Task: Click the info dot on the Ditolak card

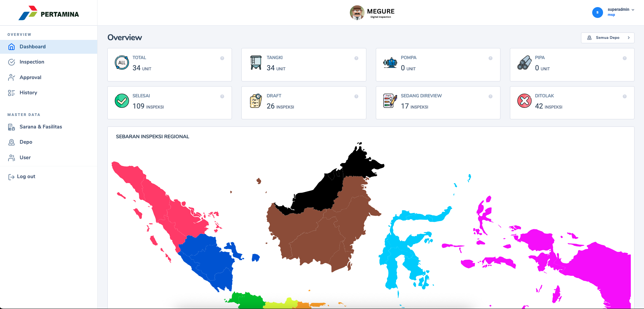Action: [x=625, y=96]
